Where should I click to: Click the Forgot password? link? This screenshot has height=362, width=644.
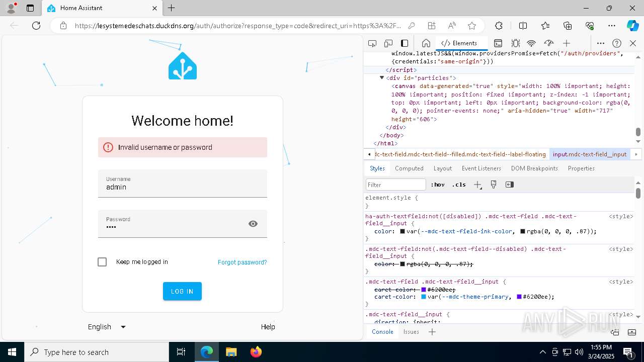[x=243, y=262]
